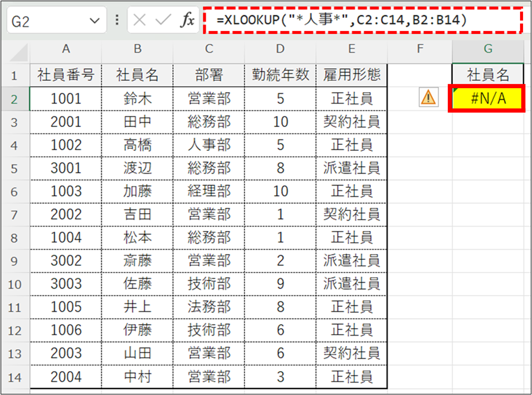Click the formula bar resize dots handle

click(x=117, y=21)
